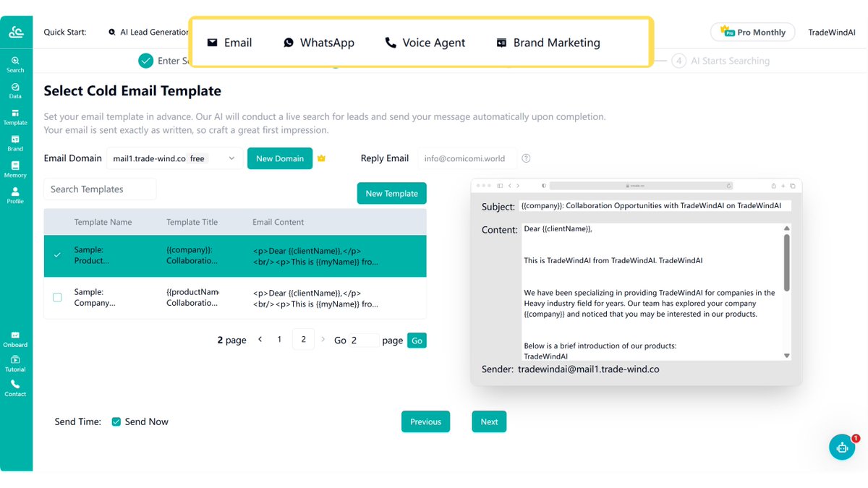Open the Contact sidebar item
This screenshot has width=868, height=488.
(15, 388)
